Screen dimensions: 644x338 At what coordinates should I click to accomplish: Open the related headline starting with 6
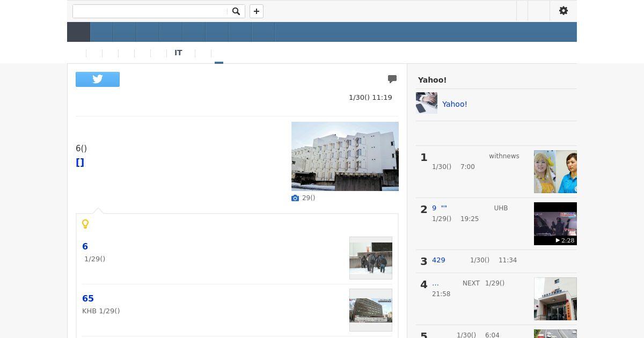85,246
